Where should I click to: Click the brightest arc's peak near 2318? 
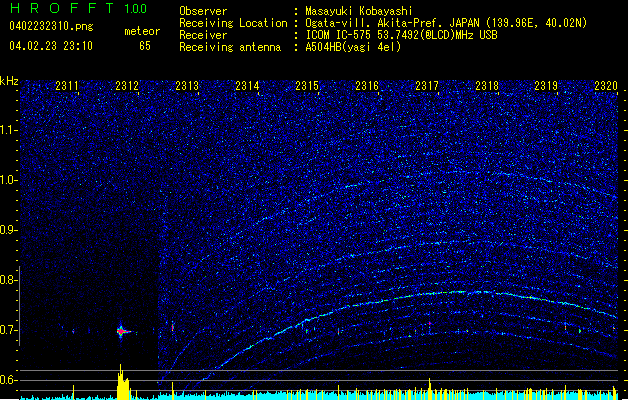(467, 292)
